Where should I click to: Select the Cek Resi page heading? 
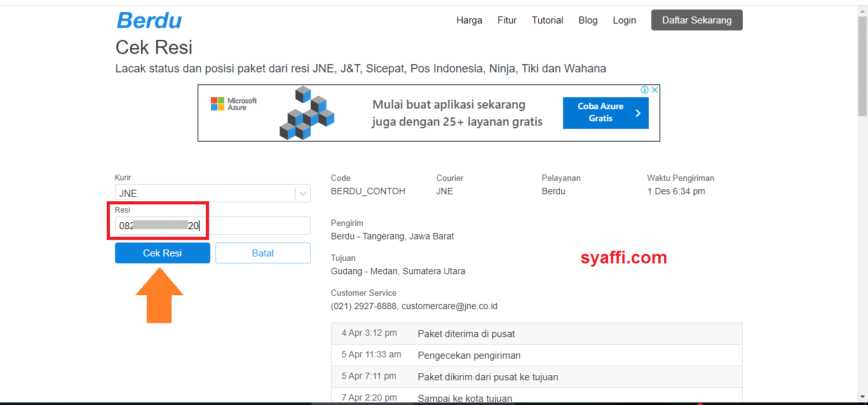(x=154, y=48)
